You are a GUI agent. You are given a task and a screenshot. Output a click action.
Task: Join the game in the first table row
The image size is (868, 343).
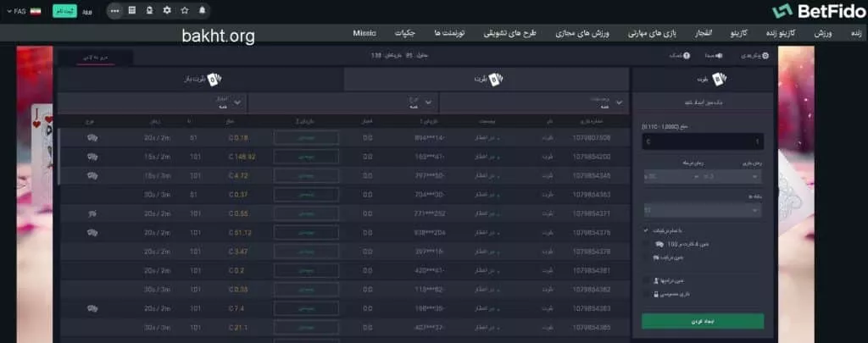tap(306, 137)
